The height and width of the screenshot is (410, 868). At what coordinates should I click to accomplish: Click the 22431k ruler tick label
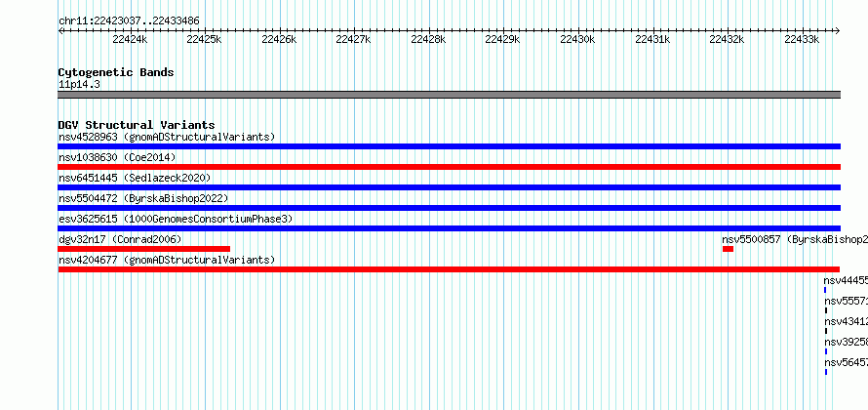(x=652, y=39)
